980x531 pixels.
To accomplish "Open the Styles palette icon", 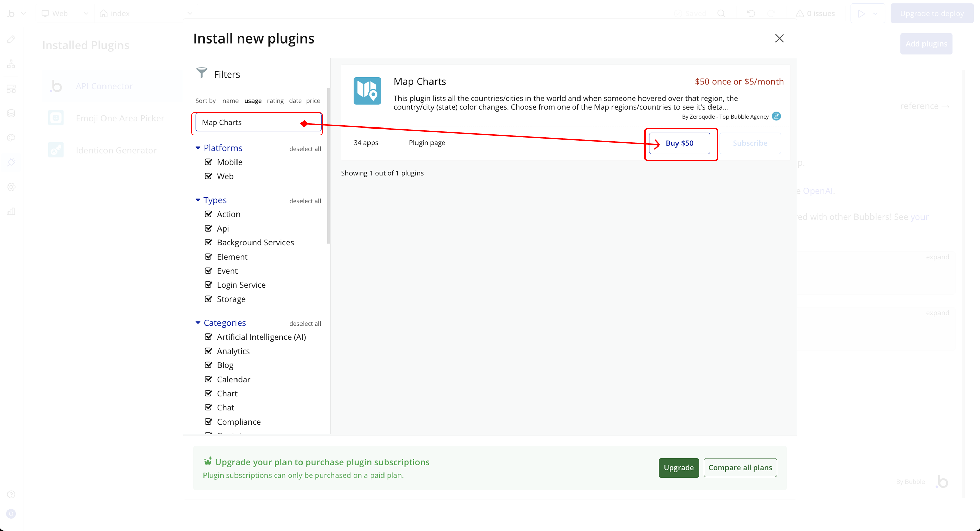I will [x=11, y=138].
